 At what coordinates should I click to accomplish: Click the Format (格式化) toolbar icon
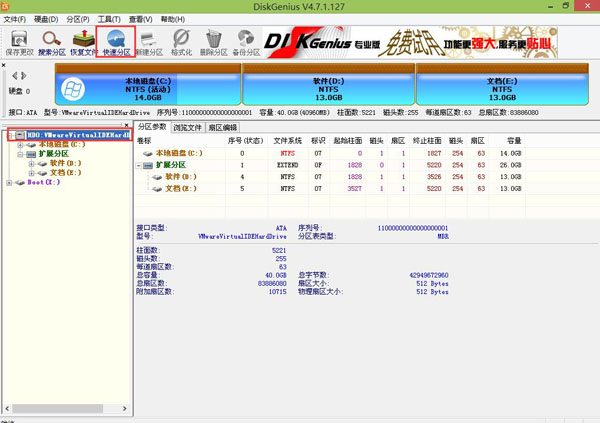[181, 41]
